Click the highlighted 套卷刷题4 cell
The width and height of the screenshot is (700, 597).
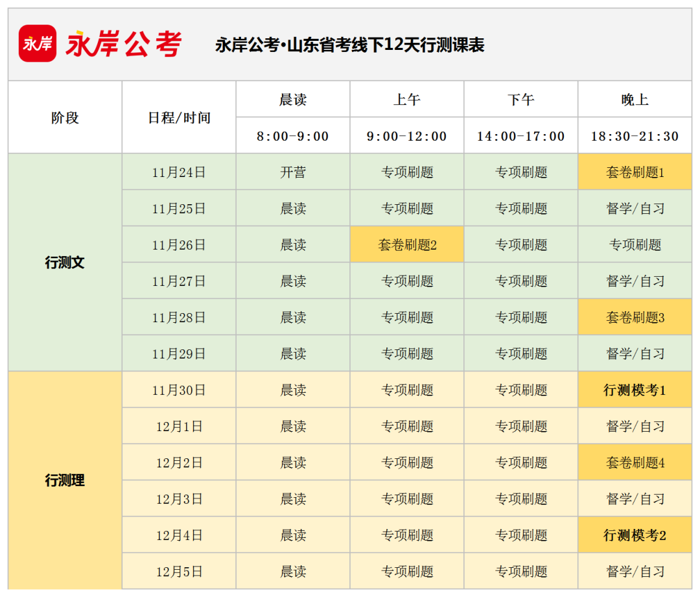coord(635,463)
